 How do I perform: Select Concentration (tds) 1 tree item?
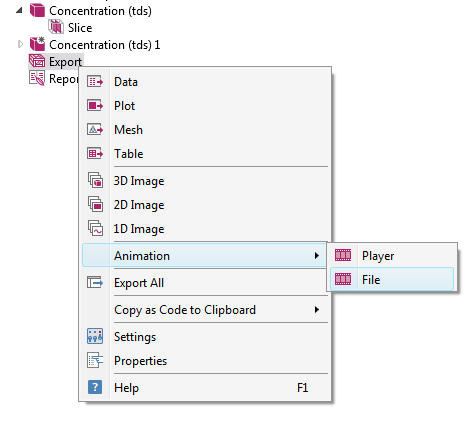click(x=105, y=44)
